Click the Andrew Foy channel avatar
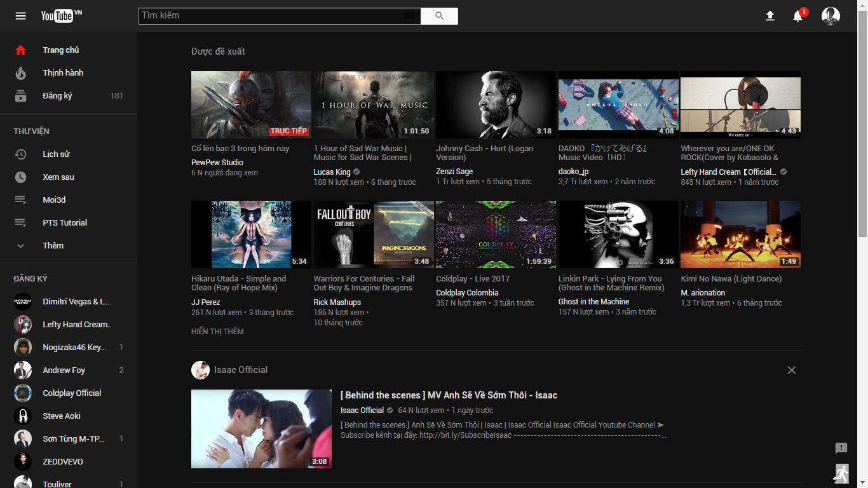The image size is (868, 488). coord(23,370)
